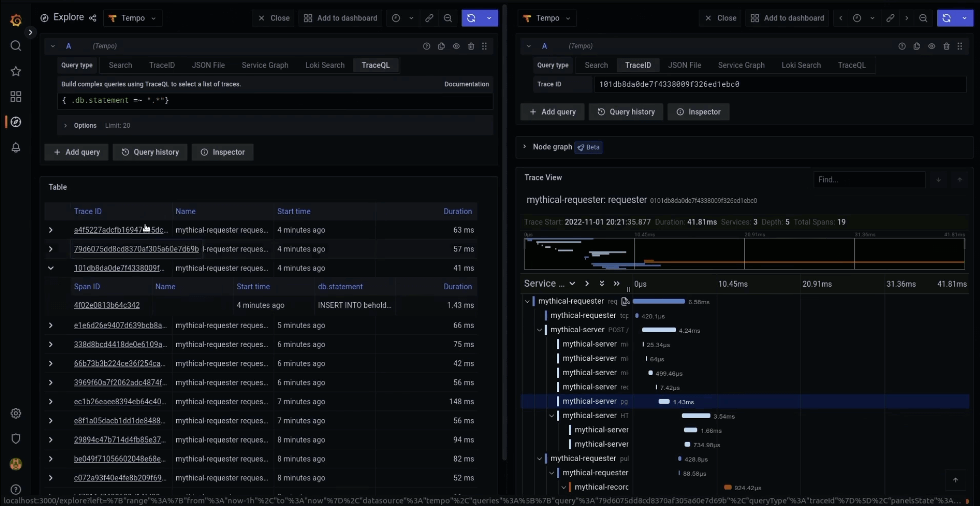This screenshot has width=980, height=506.
Task: Switch to the Service Graph query type
Action: (264, 65)
